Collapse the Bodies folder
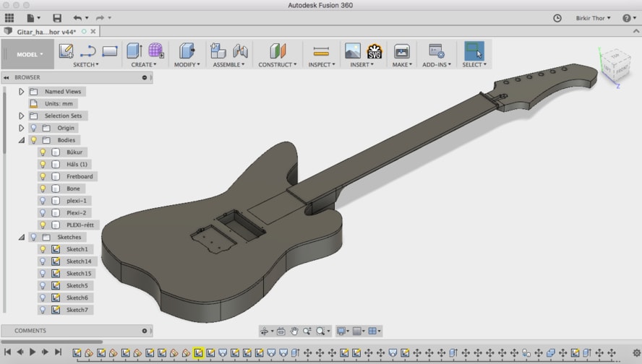Image resolution: width=642 pixels, height=364 pixels. click(21, 140)
